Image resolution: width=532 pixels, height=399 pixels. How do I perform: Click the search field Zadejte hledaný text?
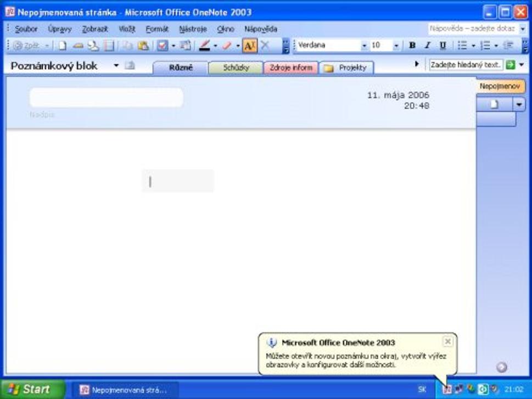click(x=466, y=64)
